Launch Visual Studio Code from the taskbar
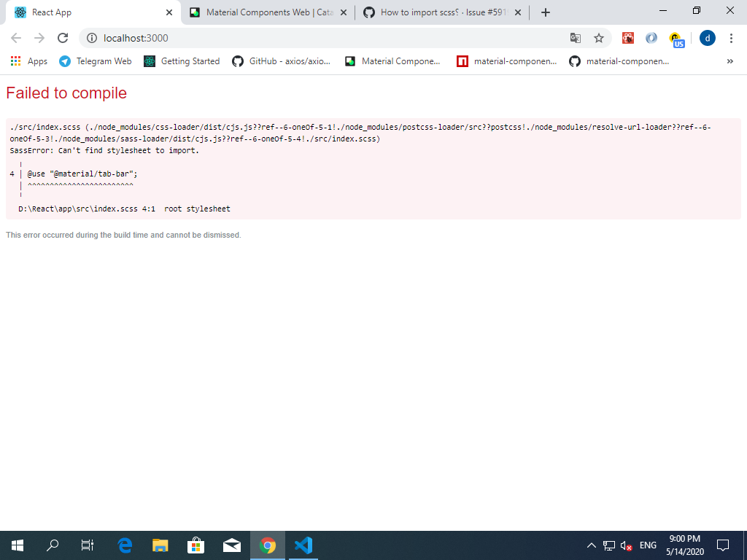Image resolution: width=747 pixels, height=560 pixels. tap(303, 545)
